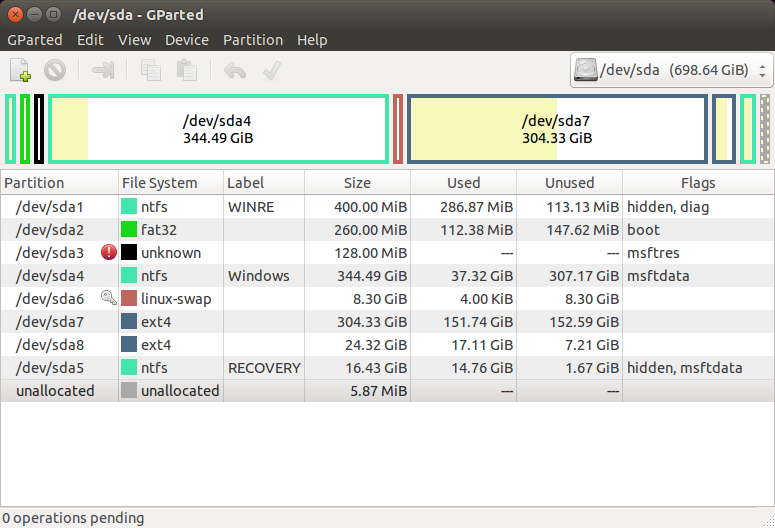This screenshot has height=528, width=775.
Task: Click the ntfs color swatch for /dev/sda1
Action: (x=129, y=206)
